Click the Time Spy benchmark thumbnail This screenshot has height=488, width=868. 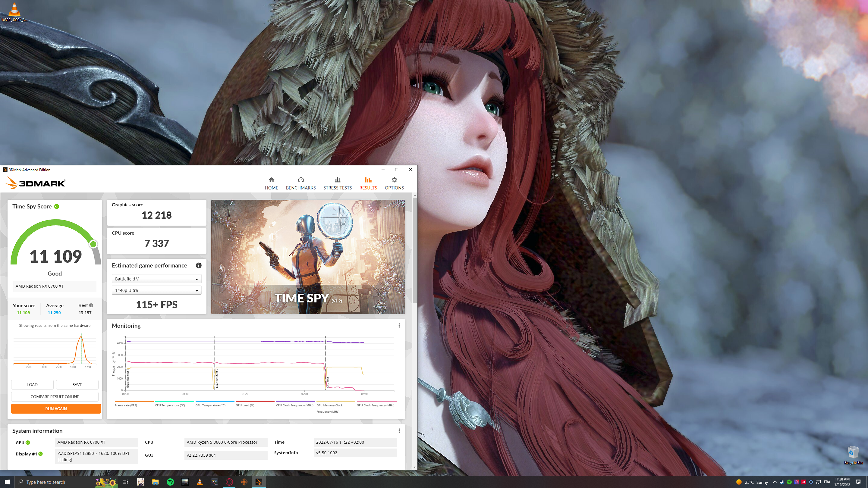coord(308,257)
